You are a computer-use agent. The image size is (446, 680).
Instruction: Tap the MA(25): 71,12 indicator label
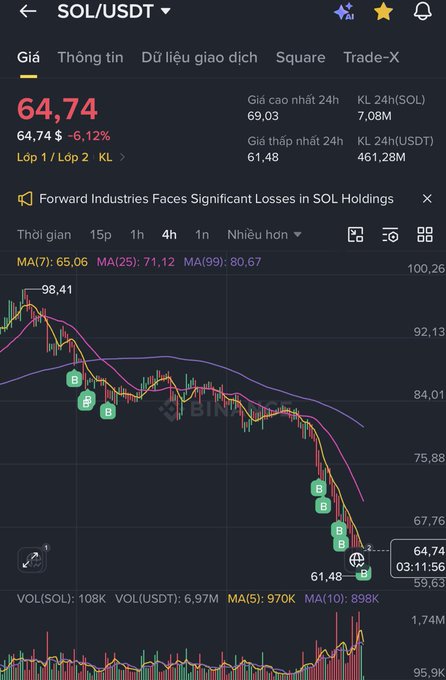point(135,262)
